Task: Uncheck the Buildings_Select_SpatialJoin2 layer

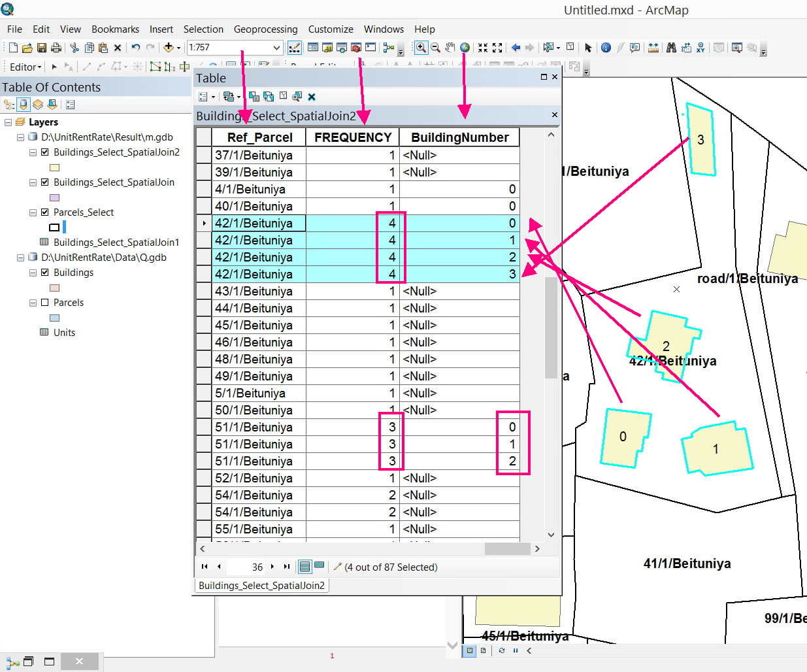Action: point(45,152)
